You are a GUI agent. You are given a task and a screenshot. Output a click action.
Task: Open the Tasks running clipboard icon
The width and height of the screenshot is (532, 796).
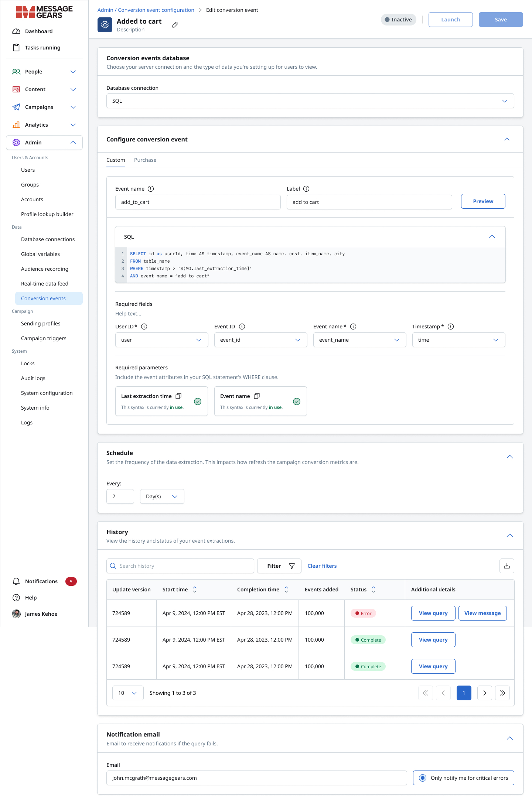16,48
